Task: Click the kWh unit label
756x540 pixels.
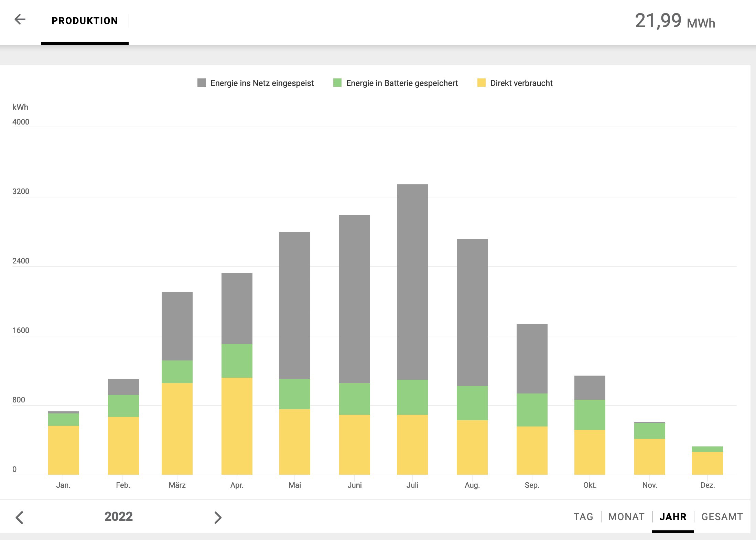Action: pos(20,107)
